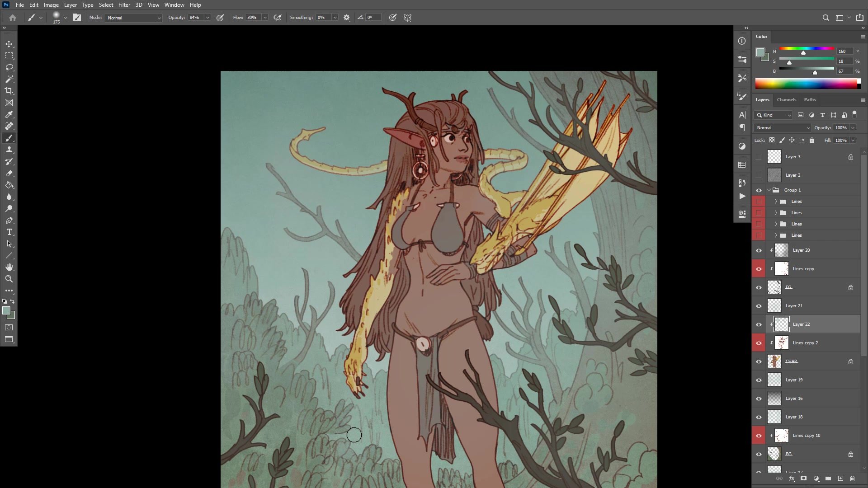The height and width of the screenshot is (488, 868).
Task: Select the Zoom tool
Action: point(9,279)
